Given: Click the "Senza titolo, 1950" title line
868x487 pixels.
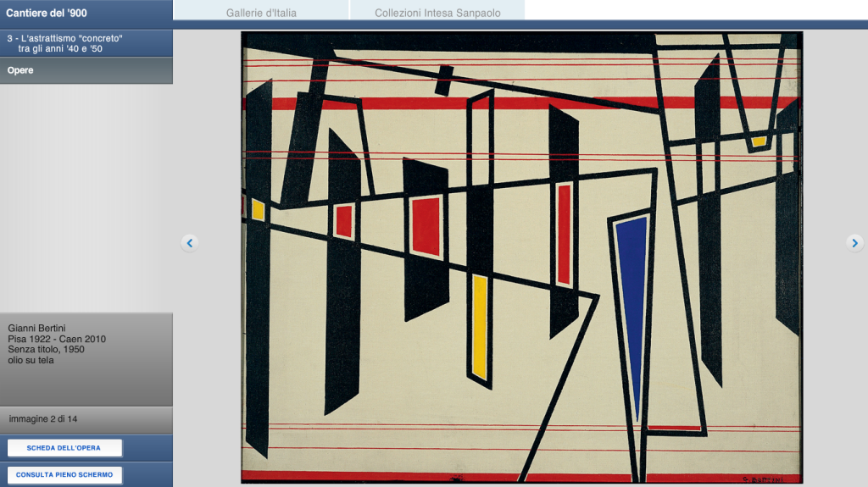Looking at the screenshot, I should (46, 349).
